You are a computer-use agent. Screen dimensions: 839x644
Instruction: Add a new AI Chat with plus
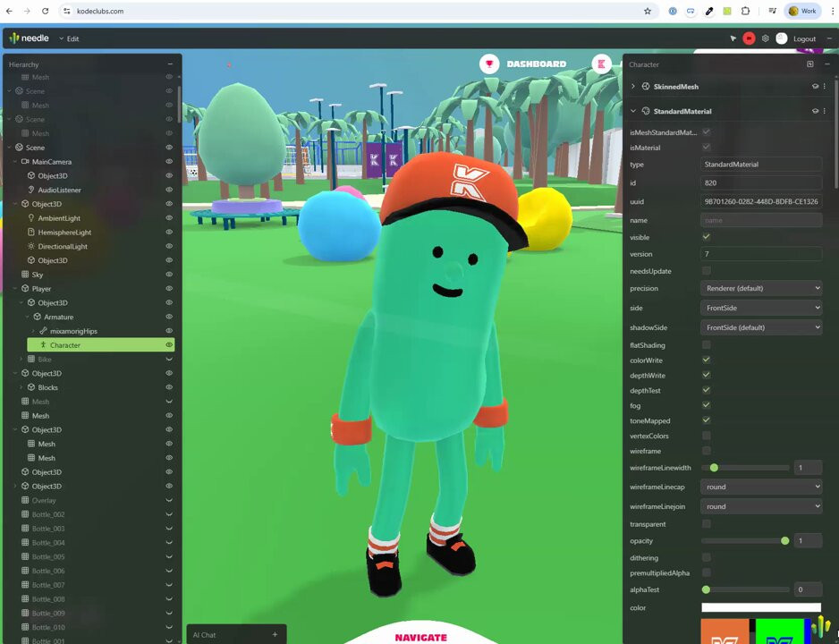[x=275, y=635]
